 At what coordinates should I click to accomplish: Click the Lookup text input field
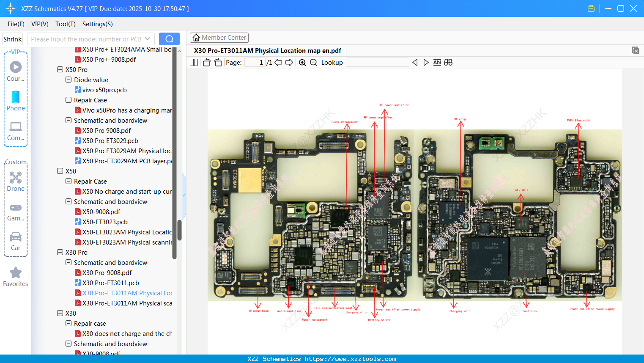point(377,63)
